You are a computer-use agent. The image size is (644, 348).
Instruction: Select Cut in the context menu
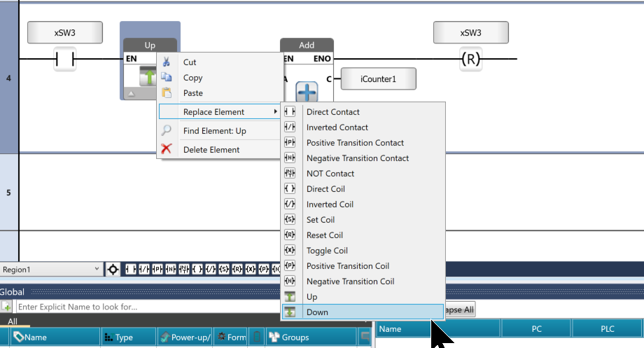(x=190, y=62)
